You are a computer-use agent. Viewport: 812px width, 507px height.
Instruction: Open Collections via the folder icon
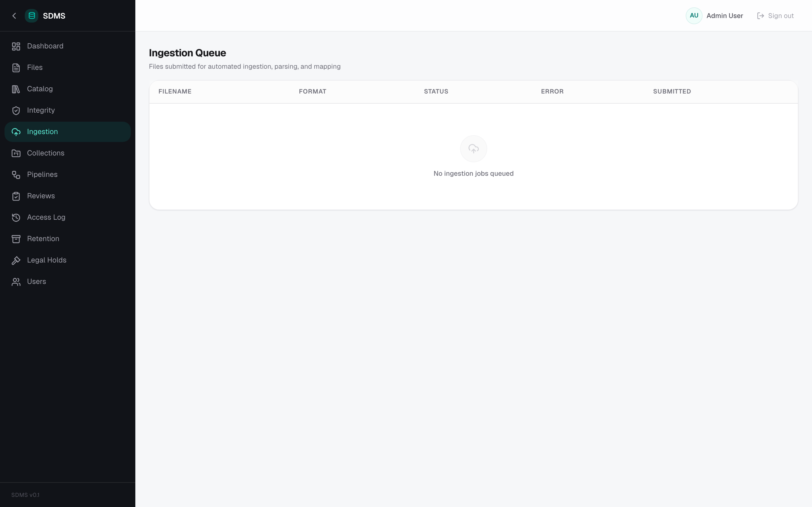(16, 153)
